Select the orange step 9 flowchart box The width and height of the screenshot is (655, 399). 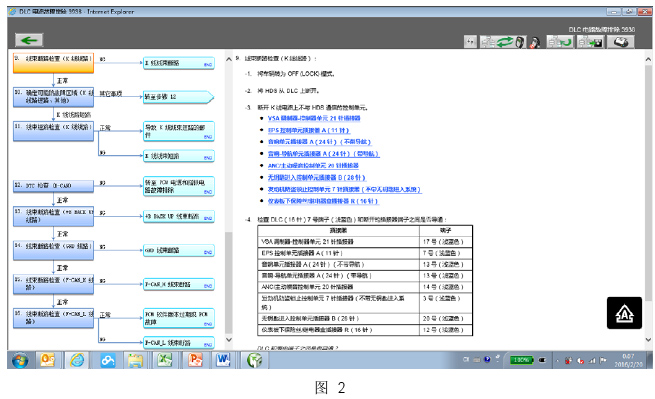53,63
